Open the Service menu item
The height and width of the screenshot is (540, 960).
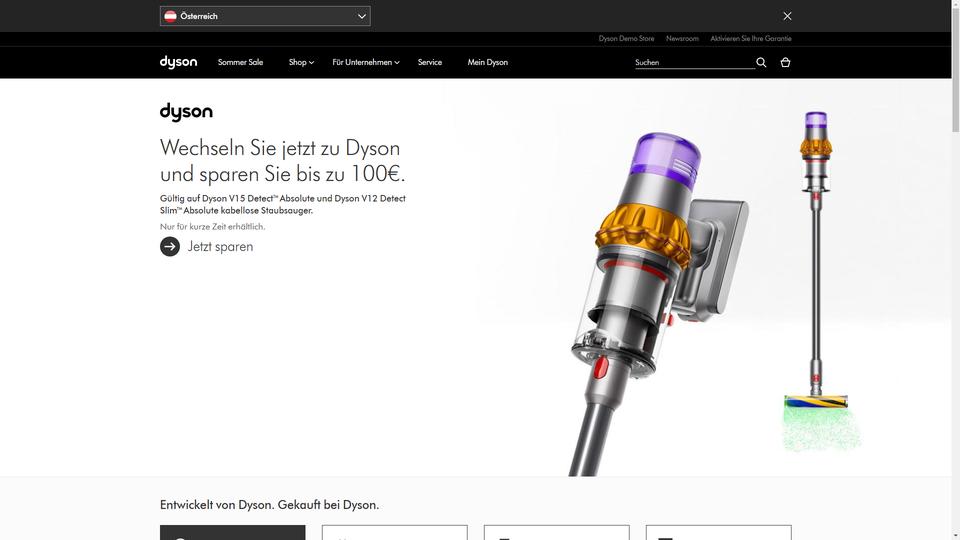tap(430, 62)
